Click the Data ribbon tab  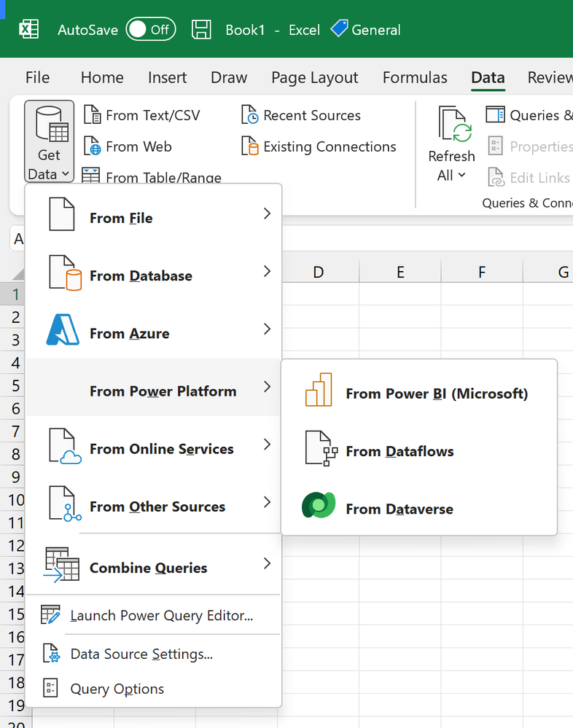[488, 77]
